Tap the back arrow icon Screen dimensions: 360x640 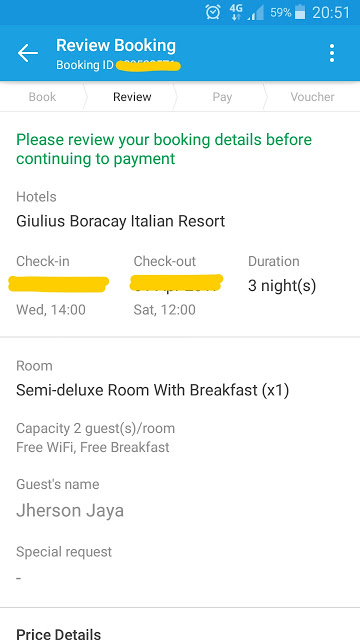point(28,53)
